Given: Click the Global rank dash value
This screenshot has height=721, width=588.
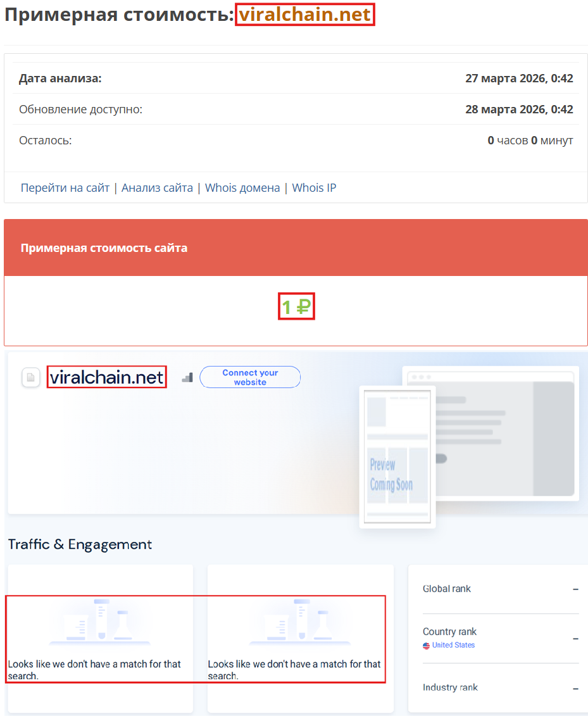Looking at the screenshot, I should pyautogui.click(x=575, y=589).
